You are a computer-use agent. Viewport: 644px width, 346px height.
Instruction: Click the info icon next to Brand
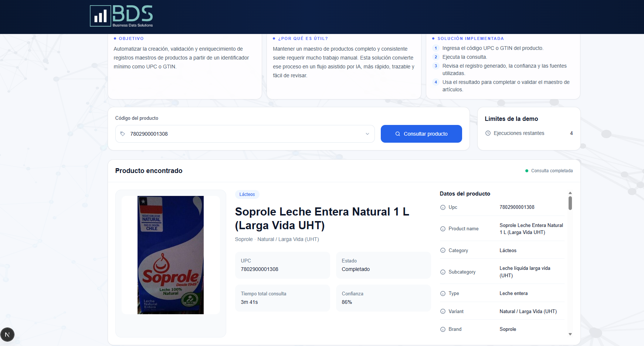tap(443, 329)
